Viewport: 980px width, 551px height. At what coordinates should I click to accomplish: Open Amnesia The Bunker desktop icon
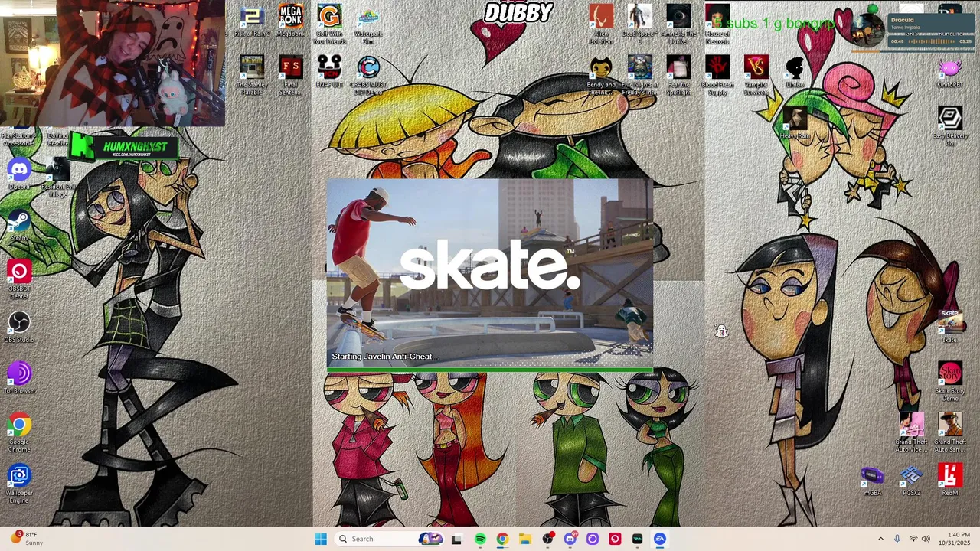coord(678,24)
